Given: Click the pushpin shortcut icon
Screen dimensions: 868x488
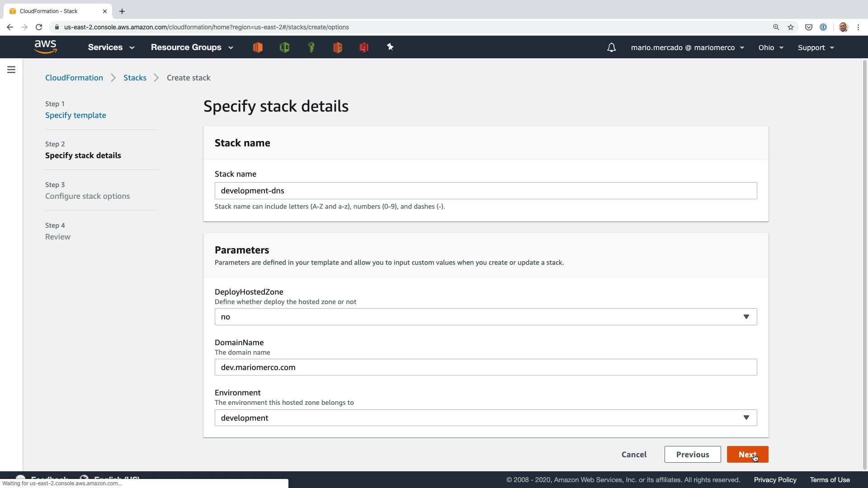Looking at the screenshot, I should 390,47.
